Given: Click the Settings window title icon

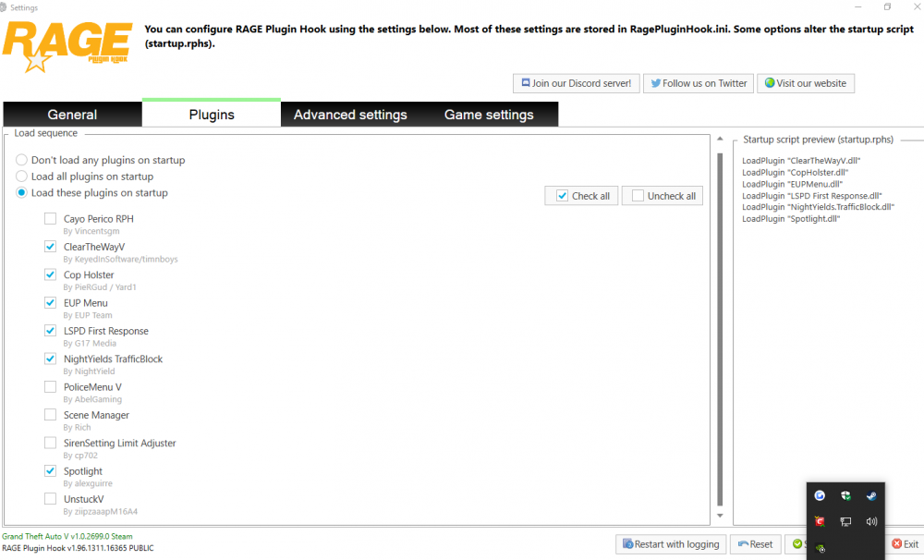Looking at the screenshot, I should click(3, 7).
